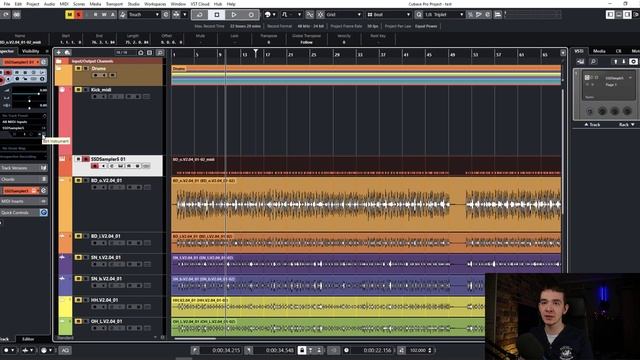Open the Track Versions inspector section

point(24,168)
